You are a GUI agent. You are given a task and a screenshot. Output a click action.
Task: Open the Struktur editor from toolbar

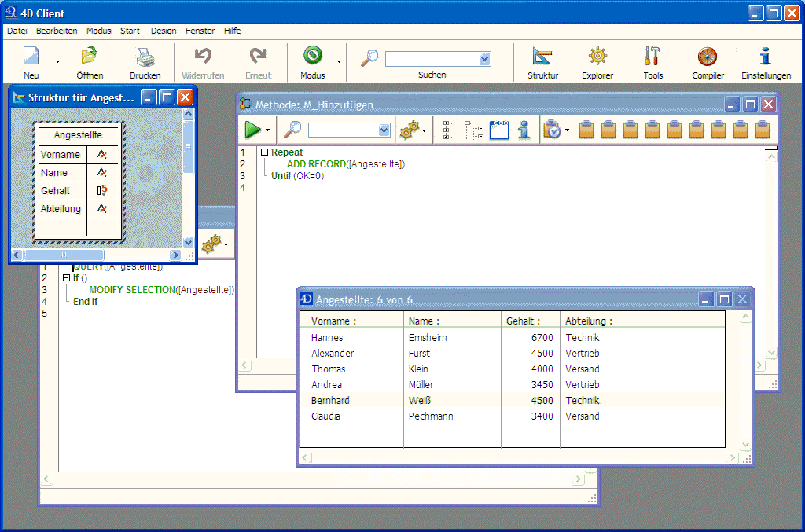point(542,58)
